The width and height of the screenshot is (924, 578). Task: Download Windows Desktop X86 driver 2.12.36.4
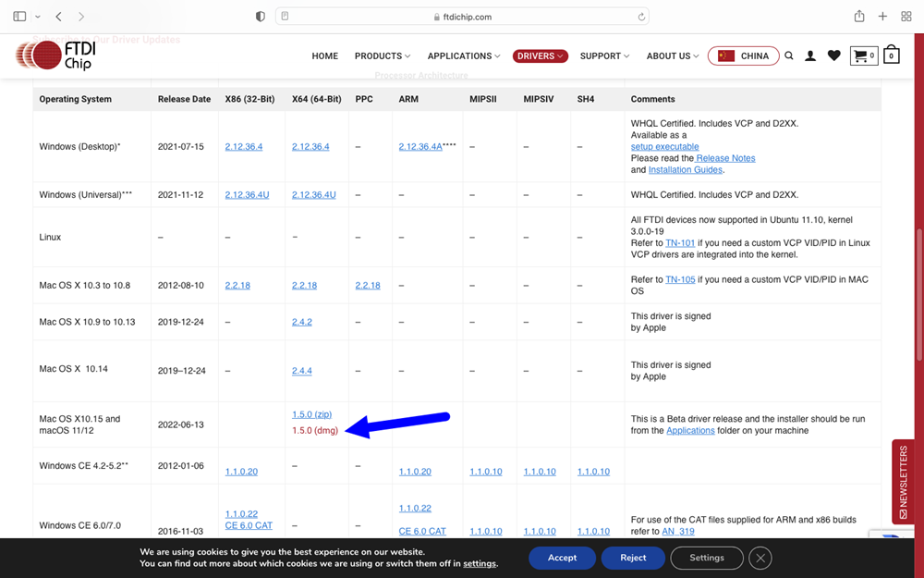243,147
